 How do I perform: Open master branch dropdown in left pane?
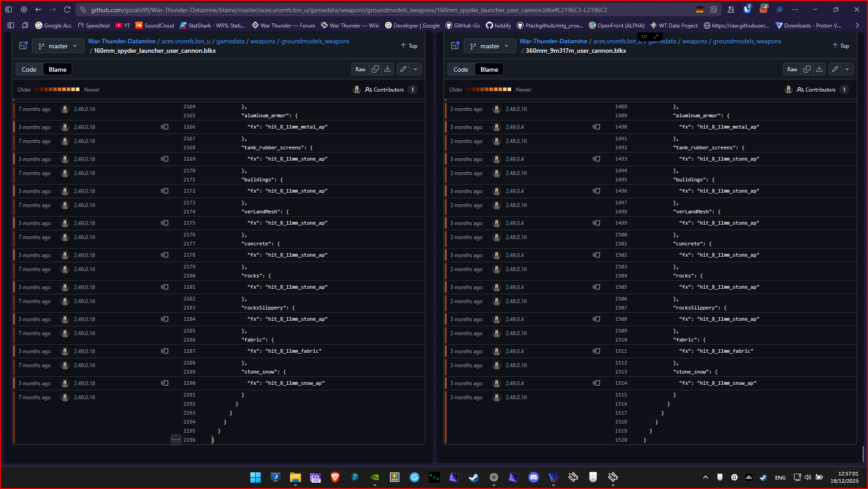point(58,46)
